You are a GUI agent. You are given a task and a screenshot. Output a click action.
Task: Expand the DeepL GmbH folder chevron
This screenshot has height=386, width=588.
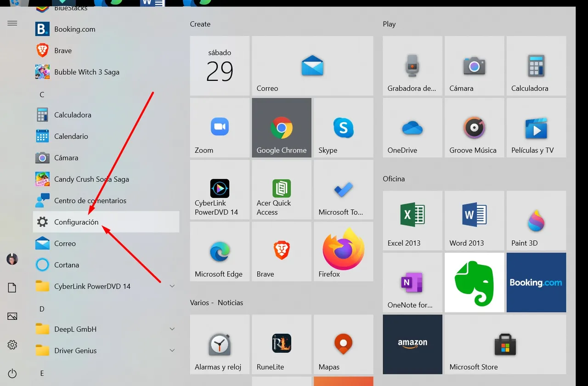(x=172, y=329)
